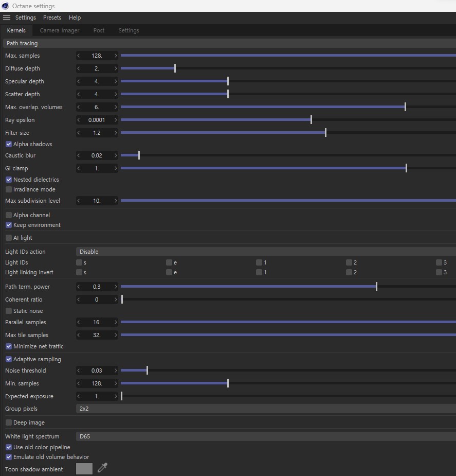456x476 pixels.
Task: Increase Max. overlap. volumes value arrow
Action: click(x=116, y=107)
